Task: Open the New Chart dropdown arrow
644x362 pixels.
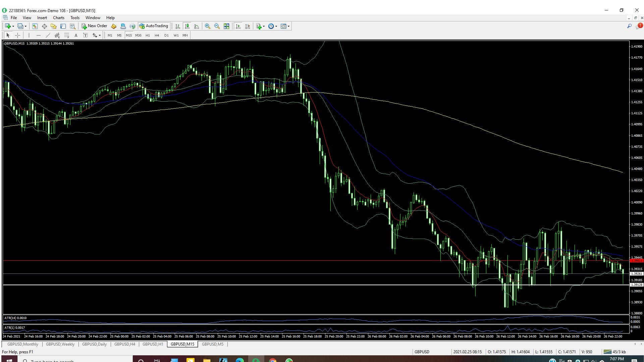Action: [x=13, y=26]
